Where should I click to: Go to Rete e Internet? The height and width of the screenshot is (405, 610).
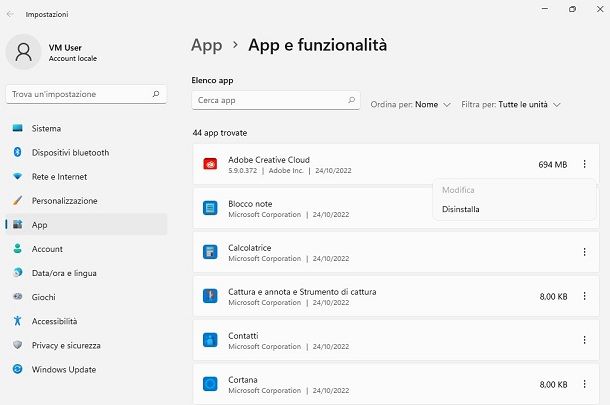click(86, 177)
